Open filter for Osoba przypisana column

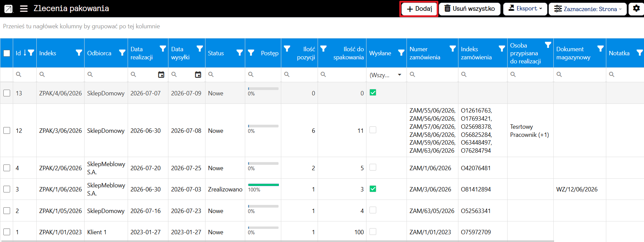coord(548,45)
